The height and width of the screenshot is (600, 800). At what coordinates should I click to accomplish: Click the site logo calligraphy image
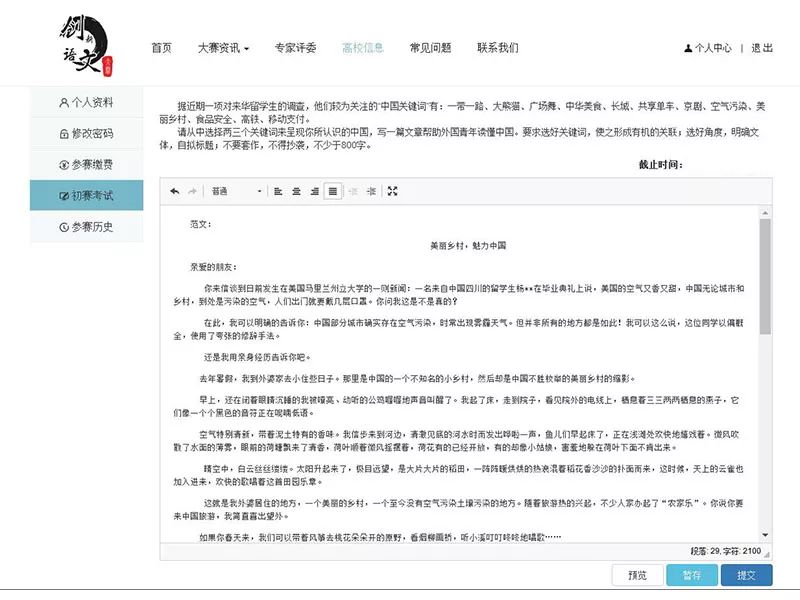(86, 46)
